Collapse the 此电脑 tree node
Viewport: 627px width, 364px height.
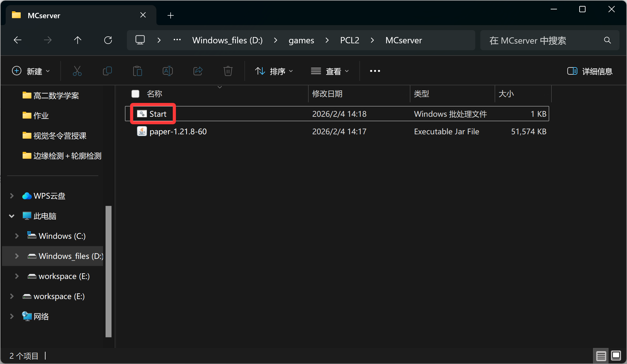tap(12, 216)
